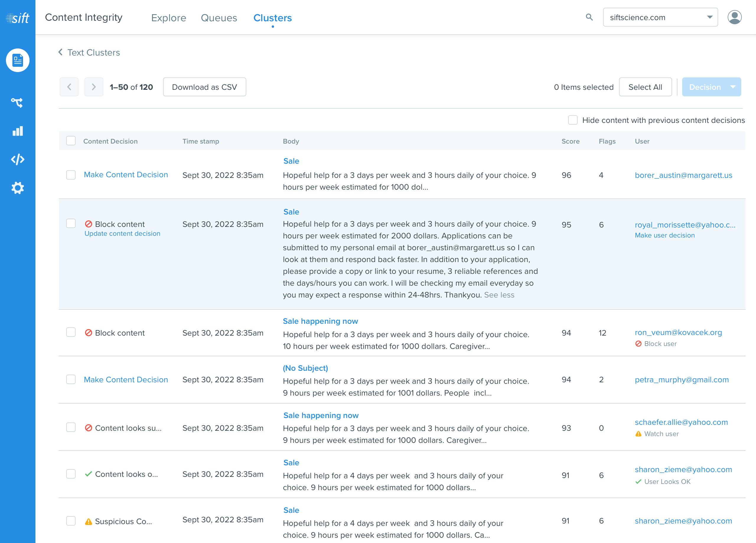This screenshot has width=756, height=543.
Task: Click the Sift logo
Action: click(18, 18)
